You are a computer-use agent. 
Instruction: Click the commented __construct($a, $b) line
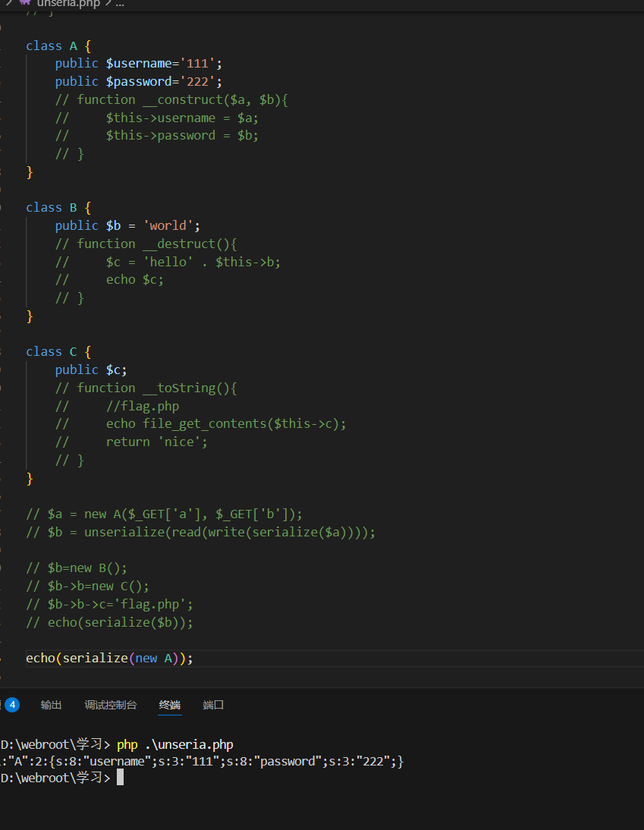click(x=171, y=99)
